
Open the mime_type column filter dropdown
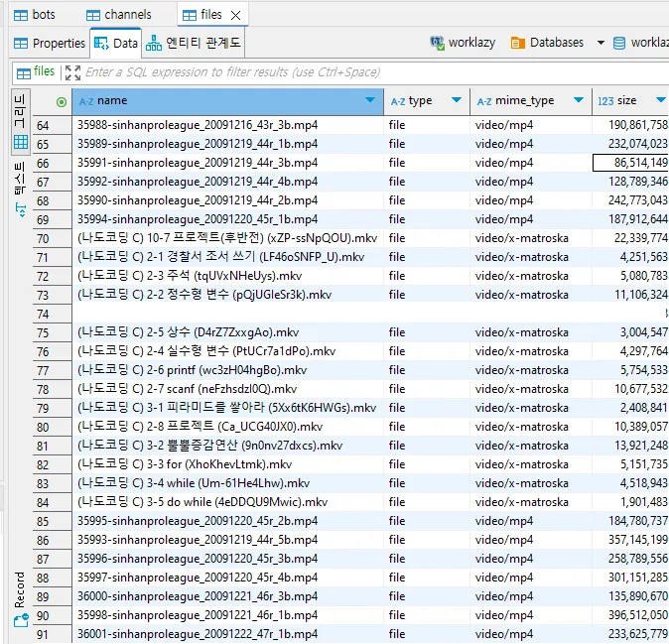coord(579,100)
